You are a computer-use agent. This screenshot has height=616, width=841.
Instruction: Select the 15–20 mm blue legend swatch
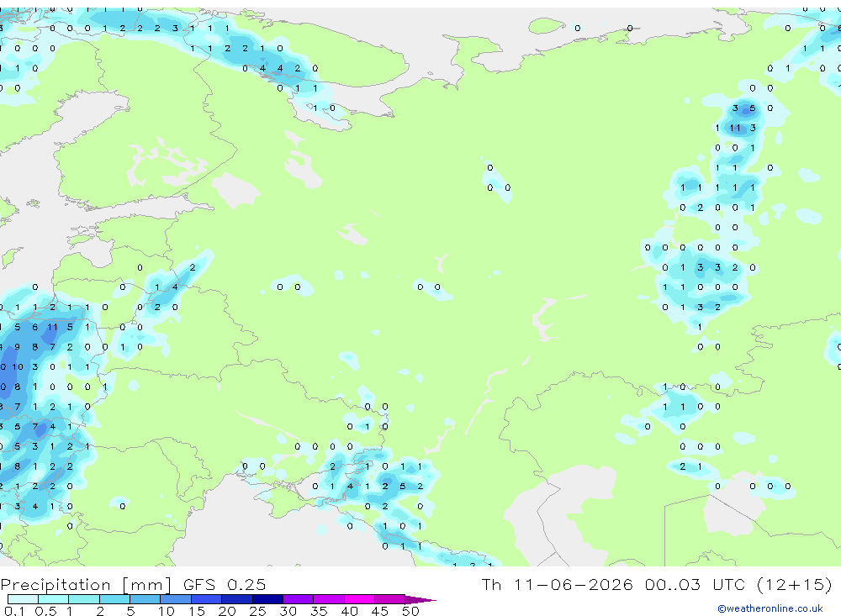206,599
